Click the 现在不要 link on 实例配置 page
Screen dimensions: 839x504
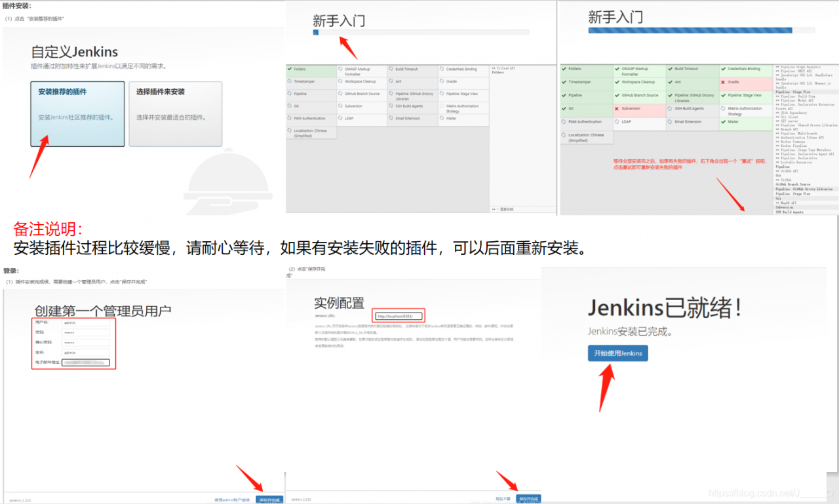pos(503,499)
